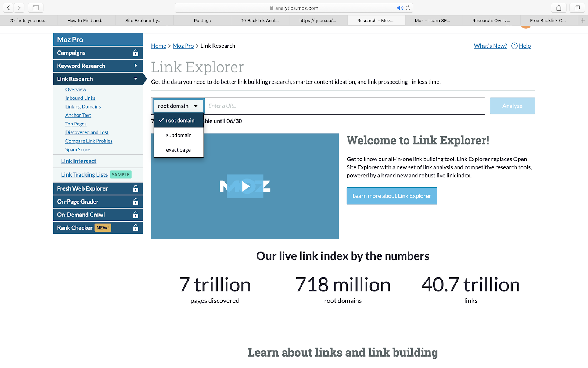Select root domain option in dropdown list
Screen dimensions: 588x368
(179, 120)
